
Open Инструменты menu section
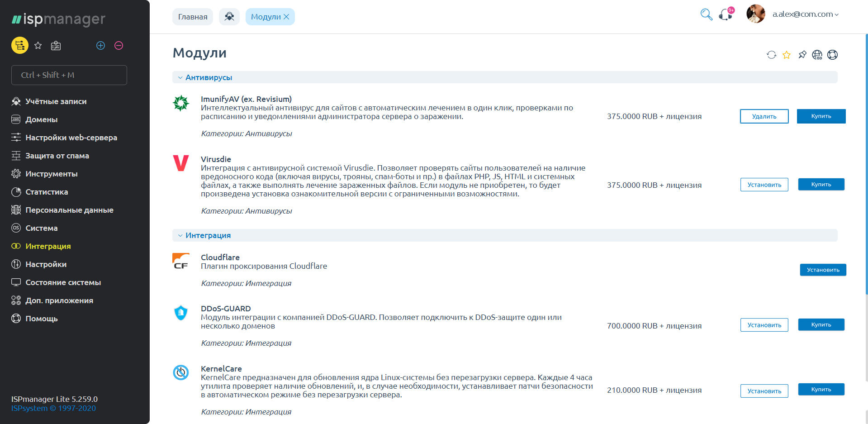52,174
